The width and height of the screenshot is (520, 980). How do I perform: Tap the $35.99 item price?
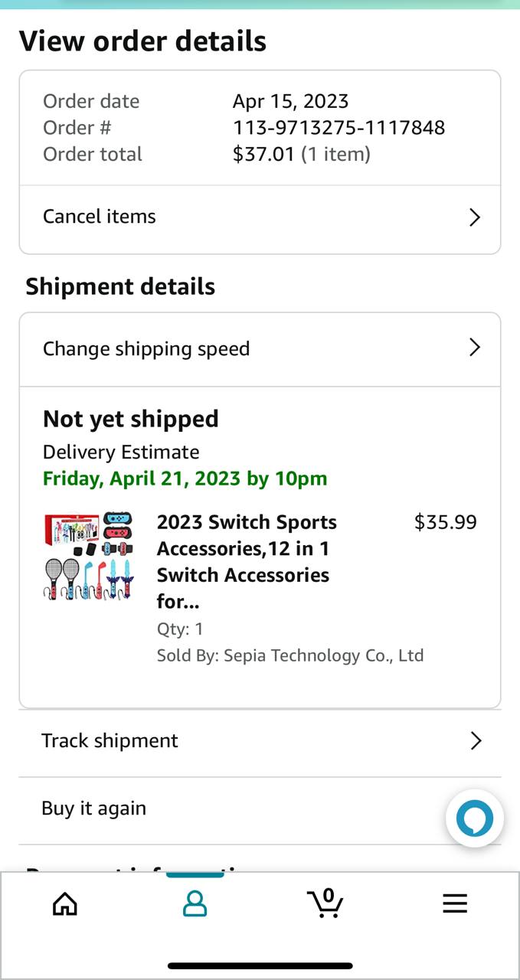[x=445, y=522]
